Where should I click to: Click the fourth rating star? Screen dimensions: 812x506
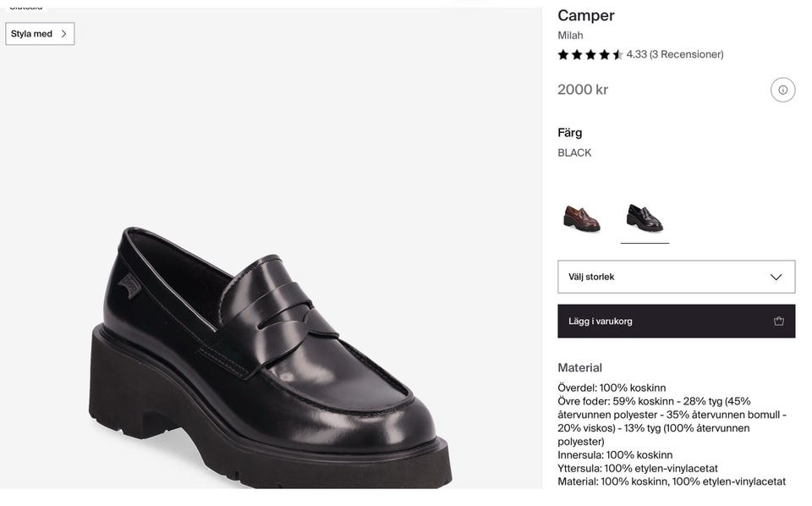click(604, 55)
